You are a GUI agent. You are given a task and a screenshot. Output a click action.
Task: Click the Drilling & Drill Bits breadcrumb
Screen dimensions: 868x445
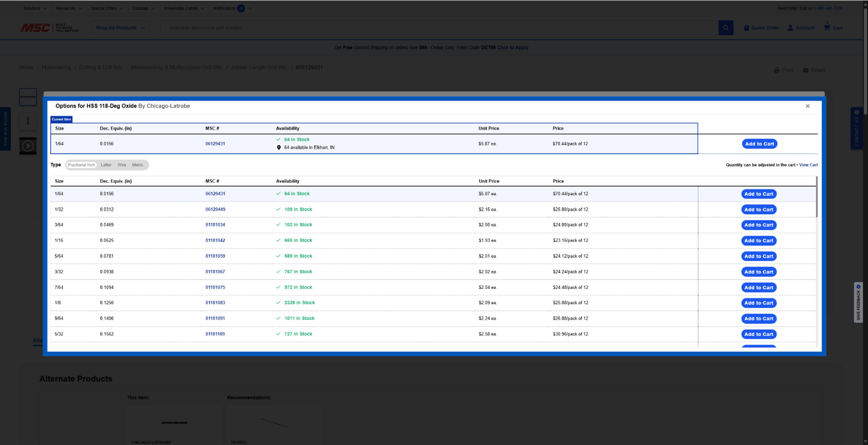pos(101,67)
